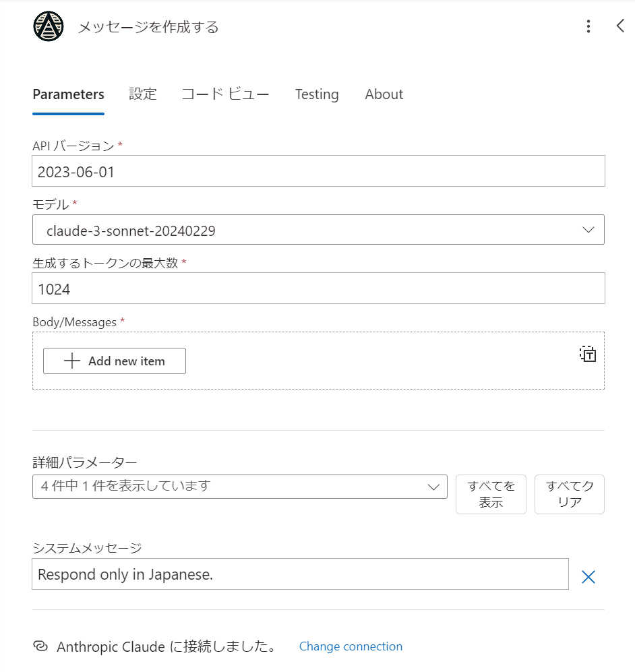Click the 生成するトークンの最大数 field with 1024
635x672 pixels.
pos(318,288)
